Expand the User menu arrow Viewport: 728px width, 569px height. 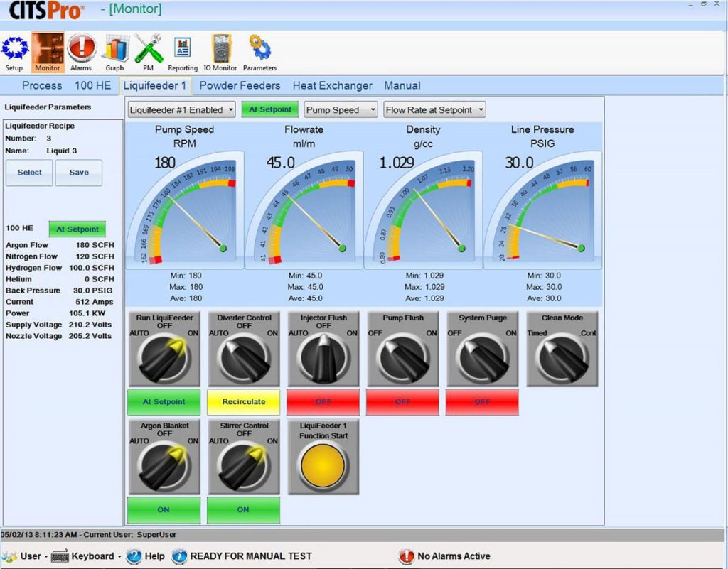tap(46, 556)
